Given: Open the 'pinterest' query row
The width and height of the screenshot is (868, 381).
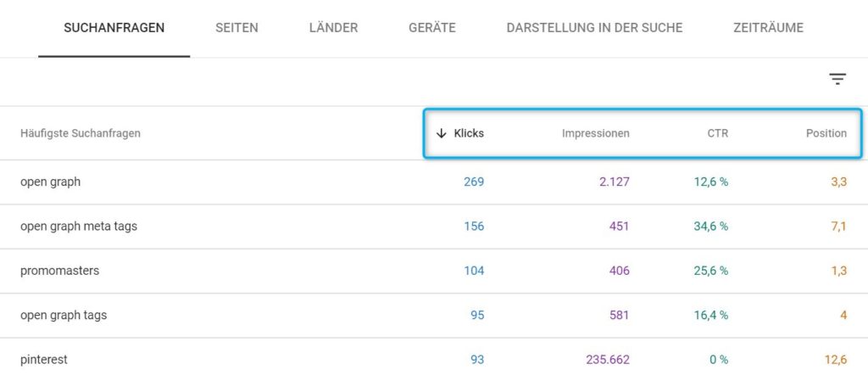Looking at the screenshot, I should (x=44, y=360).
